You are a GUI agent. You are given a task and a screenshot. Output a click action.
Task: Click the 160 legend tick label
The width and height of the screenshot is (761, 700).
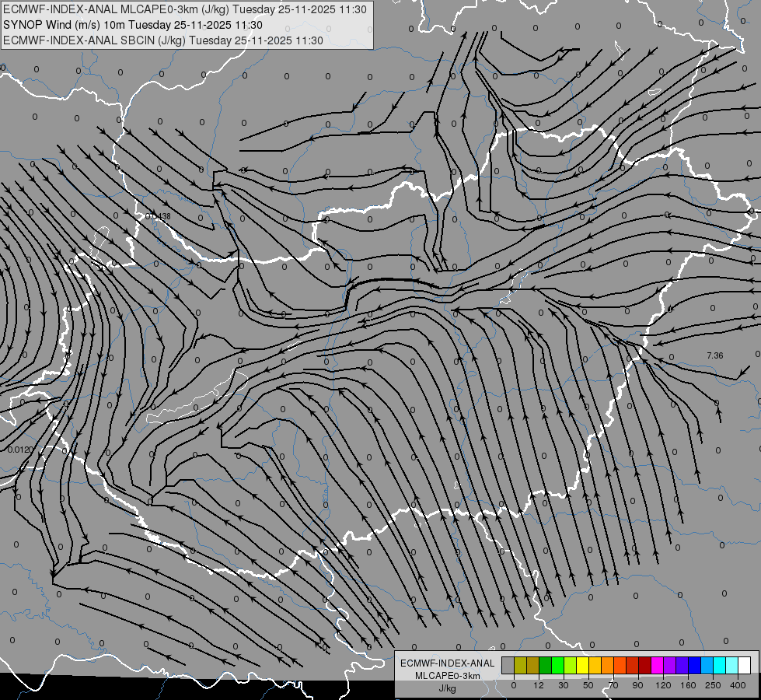688,685
